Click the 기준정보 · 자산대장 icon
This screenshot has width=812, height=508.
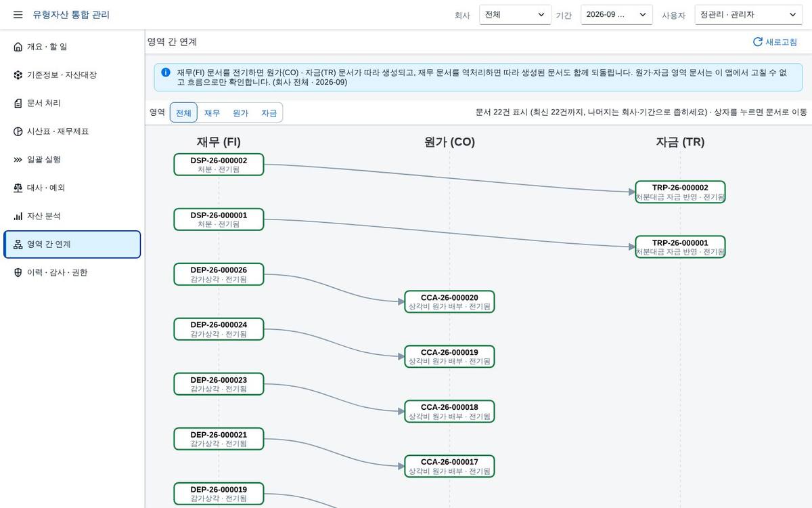pyautogui.click(x=18, y=75)
